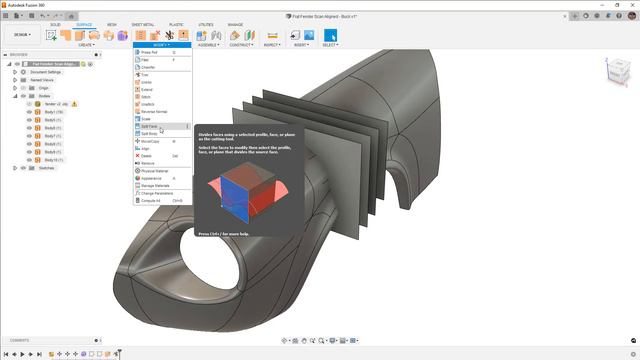The image size is (640, 360).
Task: Toggle visibility of Body5
Action: click(29, 120)
